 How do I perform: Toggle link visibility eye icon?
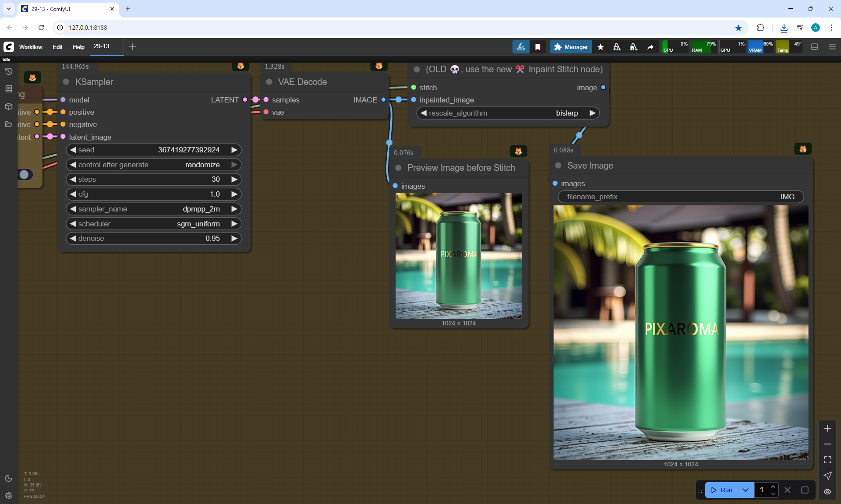[827, 492]
